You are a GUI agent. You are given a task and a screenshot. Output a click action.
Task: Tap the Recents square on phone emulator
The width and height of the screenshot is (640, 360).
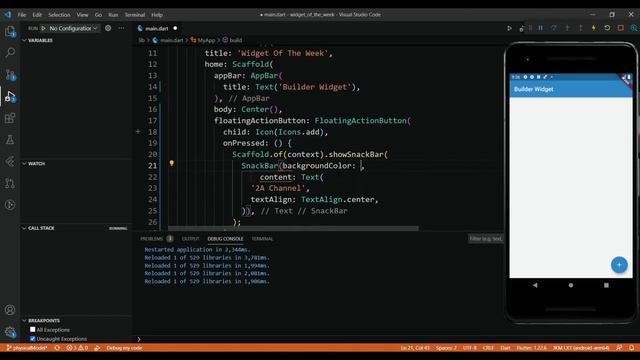click(606, 285)
